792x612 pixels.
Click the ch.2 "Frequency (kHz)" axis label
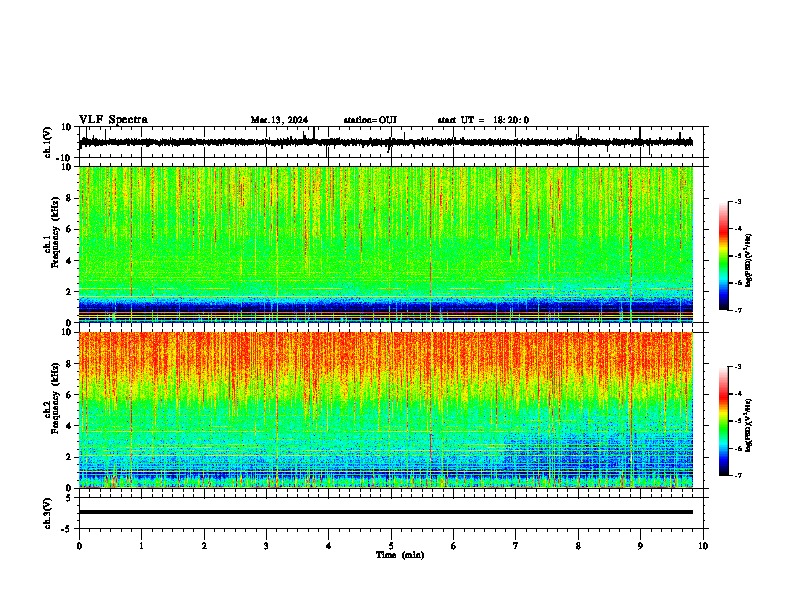[55, 398]
